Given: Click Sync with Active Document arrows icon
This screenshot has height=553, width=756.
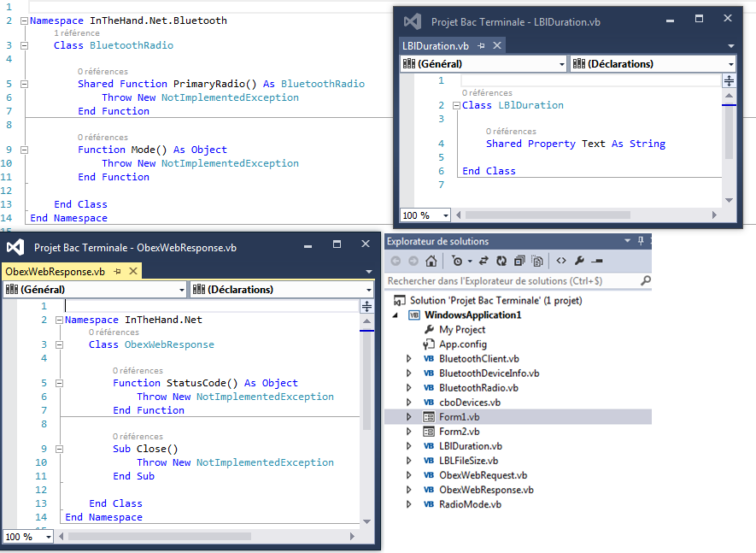Looking at the screenshot, I should (x=483, y=261).
